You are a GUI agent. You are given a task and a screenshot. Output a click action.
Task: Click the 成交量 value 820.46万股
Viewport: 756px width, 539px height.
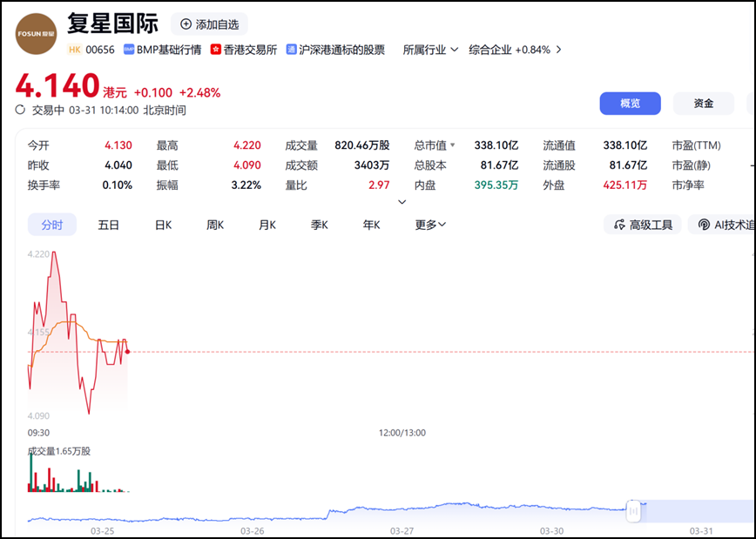(362, 145)
